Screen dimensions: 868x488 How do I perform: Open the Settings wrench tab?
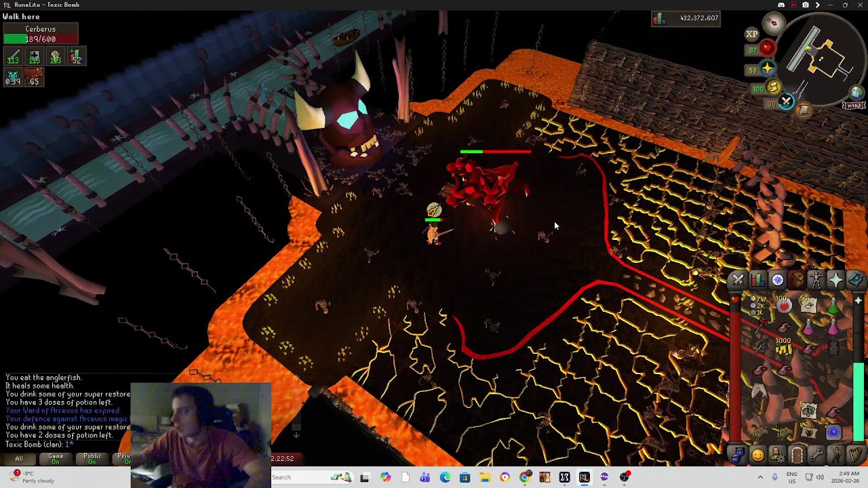pos(816,455)
